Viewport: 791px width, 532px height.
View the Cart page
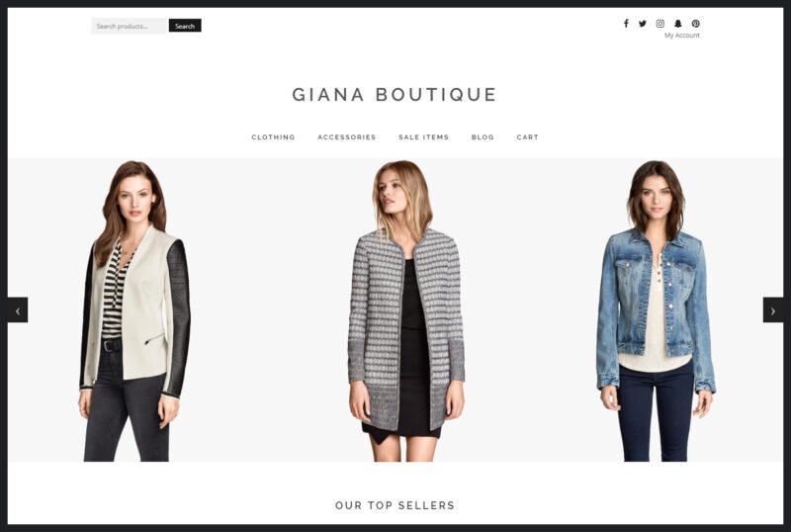(527, 137)
